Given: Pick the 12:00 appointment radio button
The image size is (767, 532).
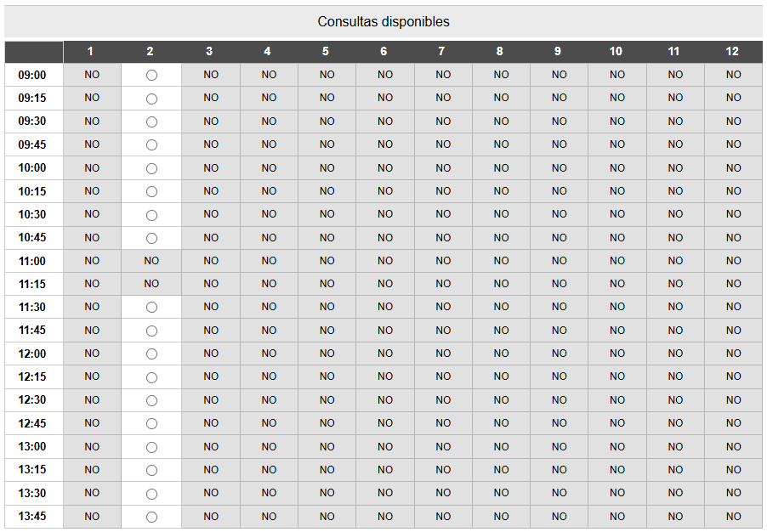Looking at the screenshot, I should pyautogui.click(x=151, y=354).
